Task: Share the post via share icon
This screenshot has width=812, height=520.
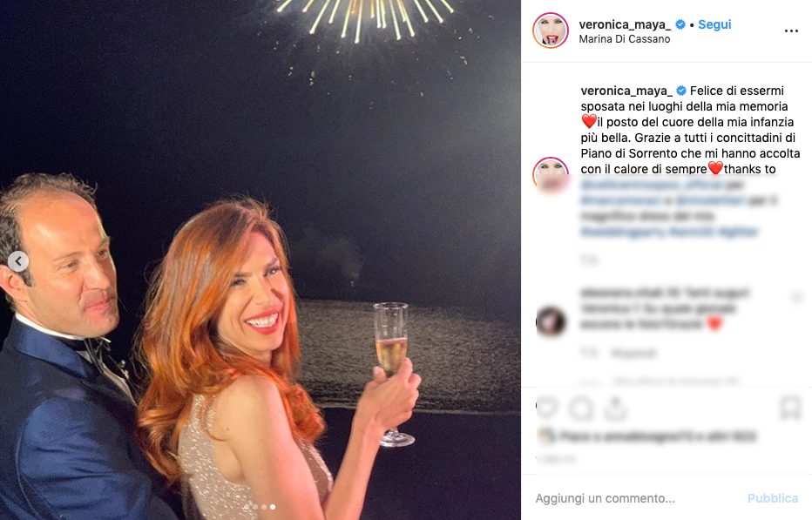Action: click(x=615, y=408)
